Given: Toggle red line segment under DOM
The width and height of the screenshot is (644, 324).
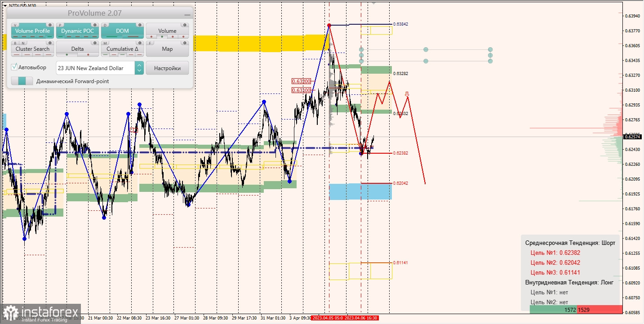Looking at the screenshot, I should 133,37.
